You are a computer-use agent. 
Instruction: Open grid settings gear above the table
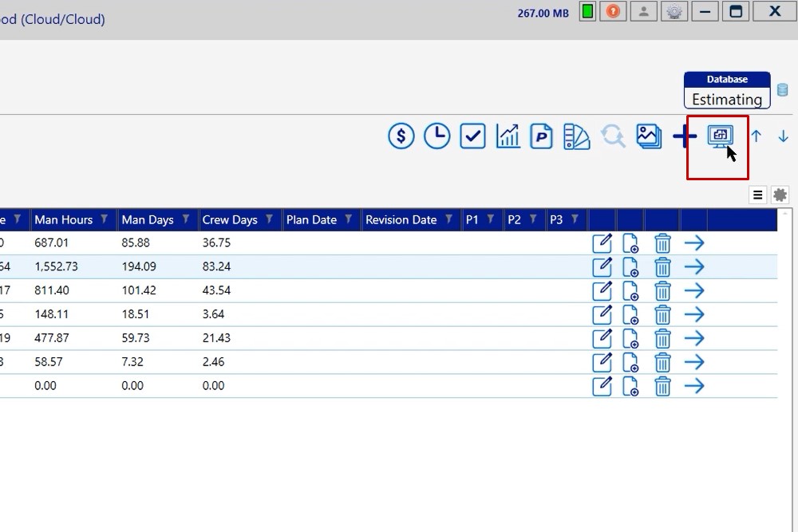pos(780,195)
